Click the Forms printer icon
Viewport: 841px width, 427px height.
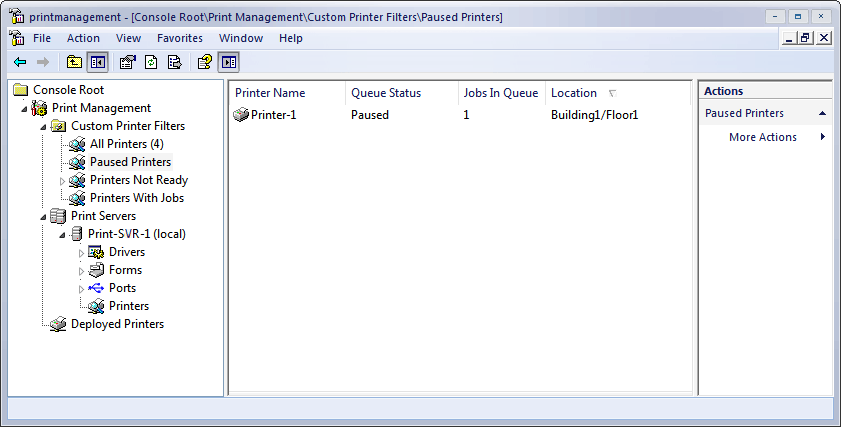click(x=96, y=270)
